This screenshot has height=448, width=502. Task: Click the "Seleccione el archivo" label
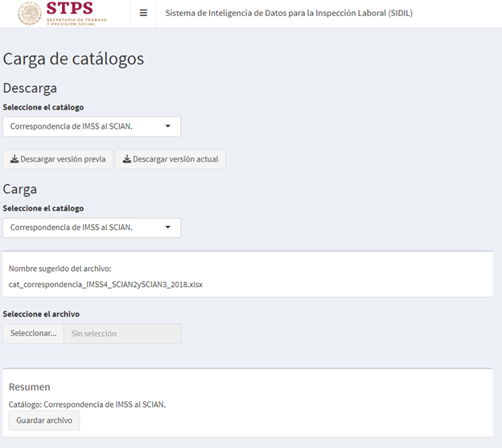click(x=41, y=314)
